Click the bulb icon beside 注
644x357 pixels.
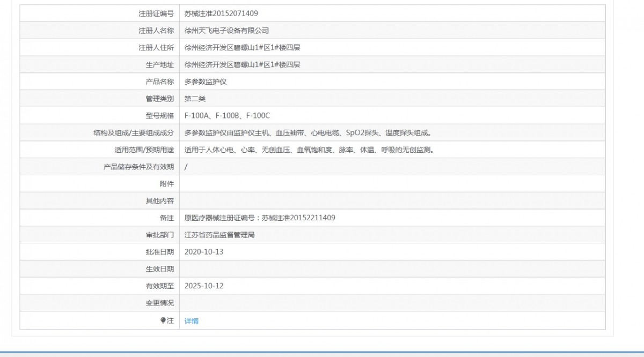[x=164, y=321]
